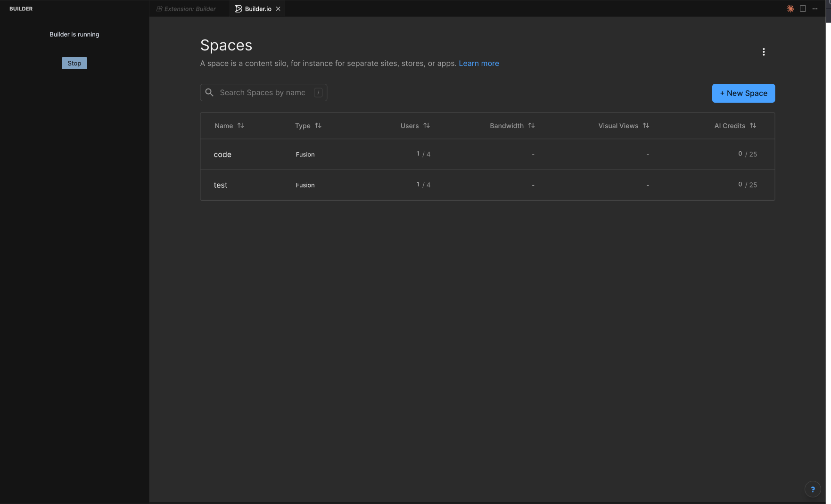This screenshot has height=504, width=831.
Task: Sort by Users column arrows
Action: (x=427, y=125)
